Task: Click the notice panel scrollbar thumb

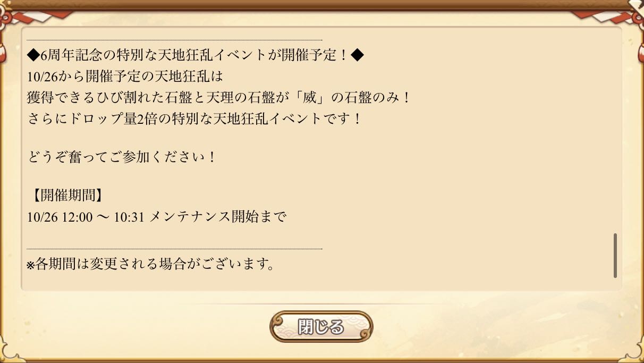Action: [x=615, y=255]
